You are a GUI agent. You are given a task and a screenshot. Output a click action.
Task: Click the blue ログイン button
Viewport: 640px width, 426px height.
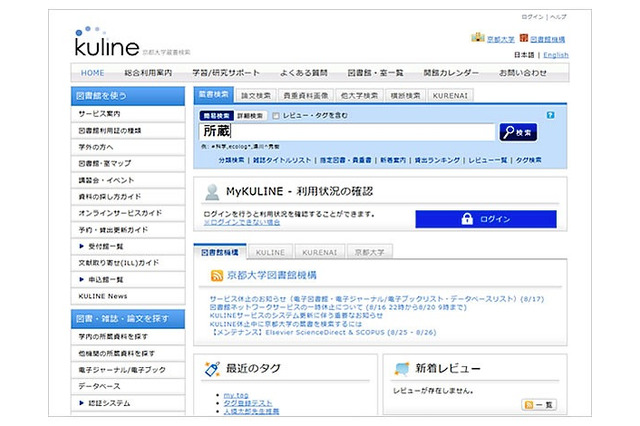486,219
